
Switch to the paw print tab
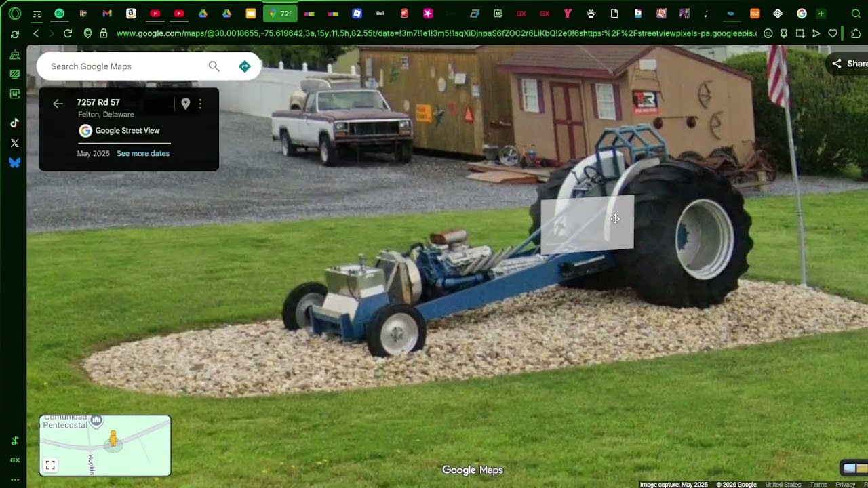tap(591, 14)
